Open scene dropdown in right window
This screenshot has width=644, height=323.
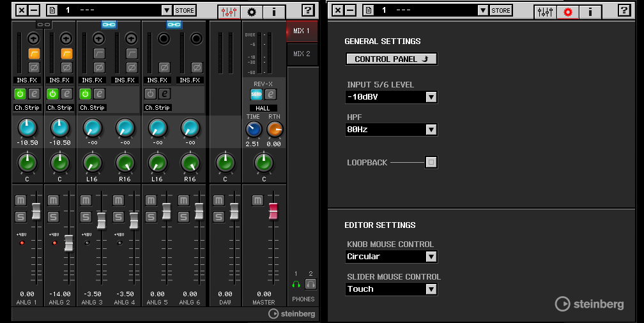[x=483, y=10]
